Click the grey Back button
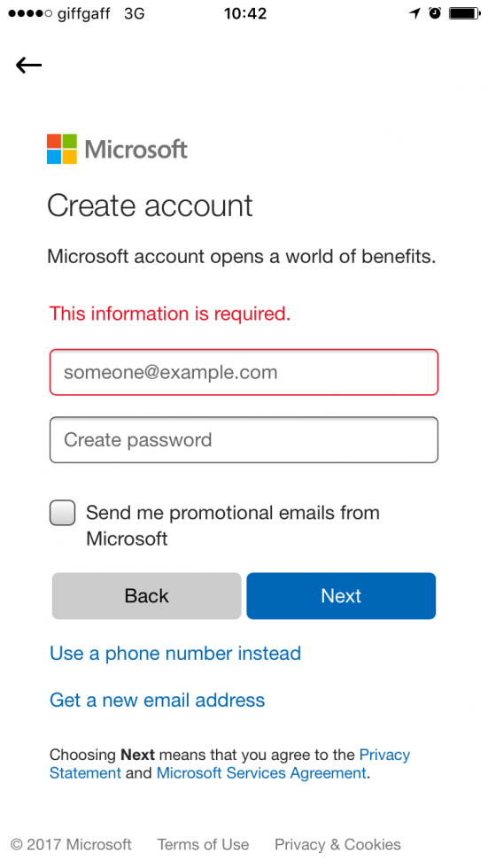The width and height of the screenshot is (488, 868). 147,595
